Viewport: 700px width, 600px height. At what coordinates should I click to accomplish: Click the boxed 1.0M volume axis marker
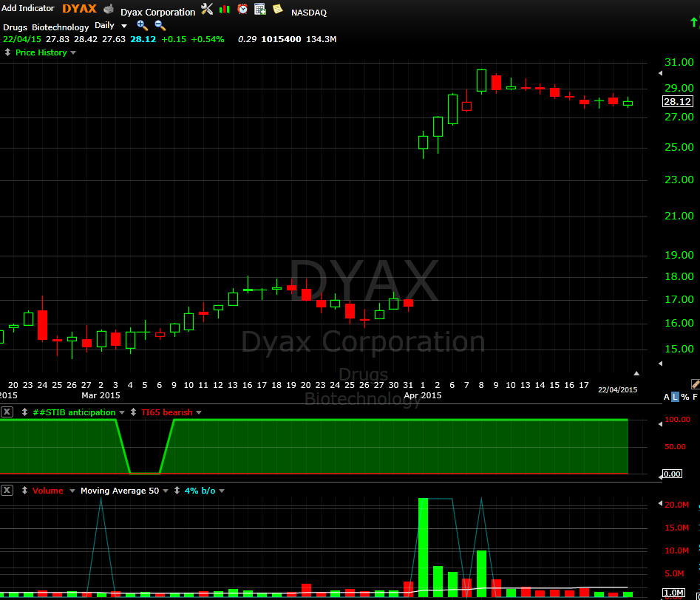673,593
